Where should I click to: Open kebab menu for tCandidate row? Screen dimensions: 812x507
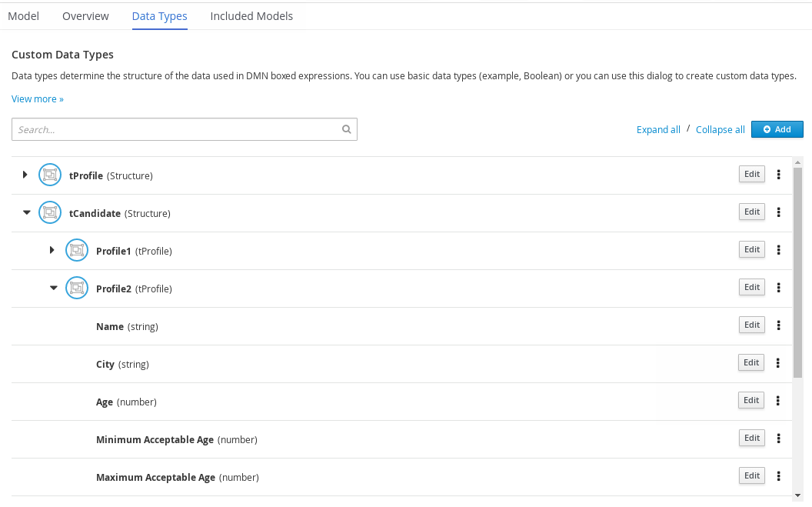778,212
